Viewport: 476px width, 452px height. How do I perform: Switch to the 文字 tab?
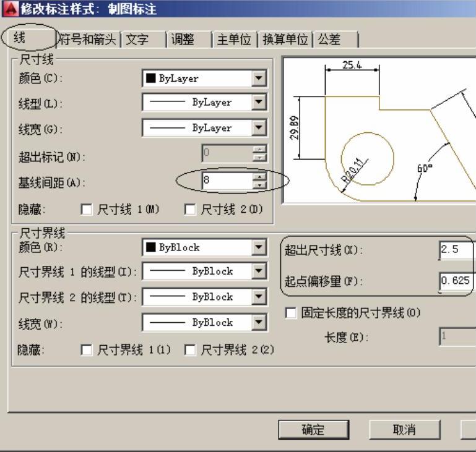click(x=137, y=40)
